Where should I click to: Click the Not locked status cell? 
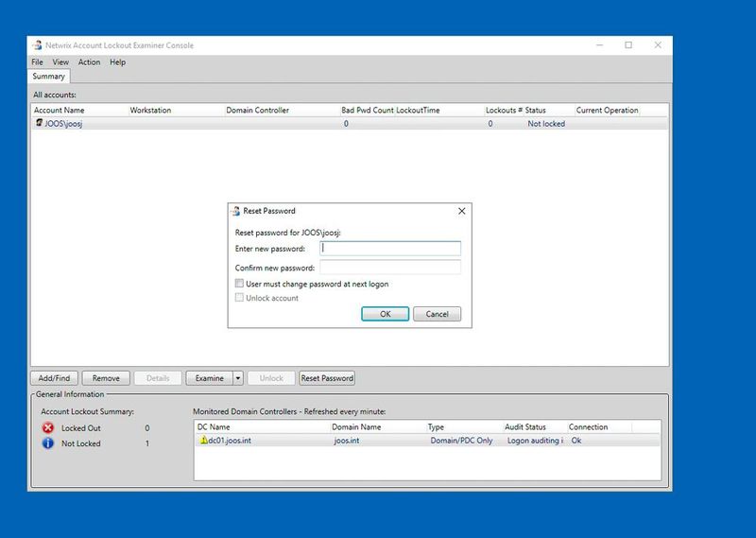546,124
